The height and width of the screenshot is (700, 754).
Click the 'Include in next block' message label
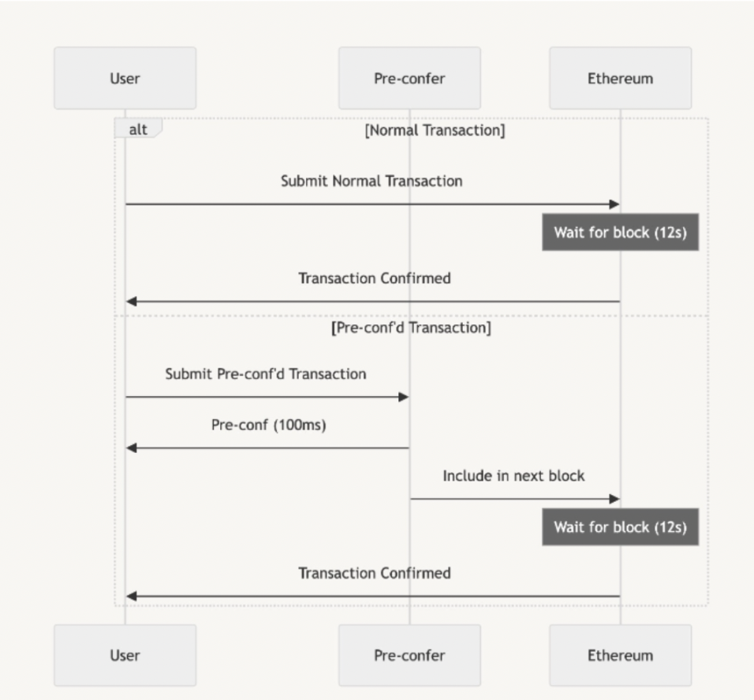coord(513,477)
